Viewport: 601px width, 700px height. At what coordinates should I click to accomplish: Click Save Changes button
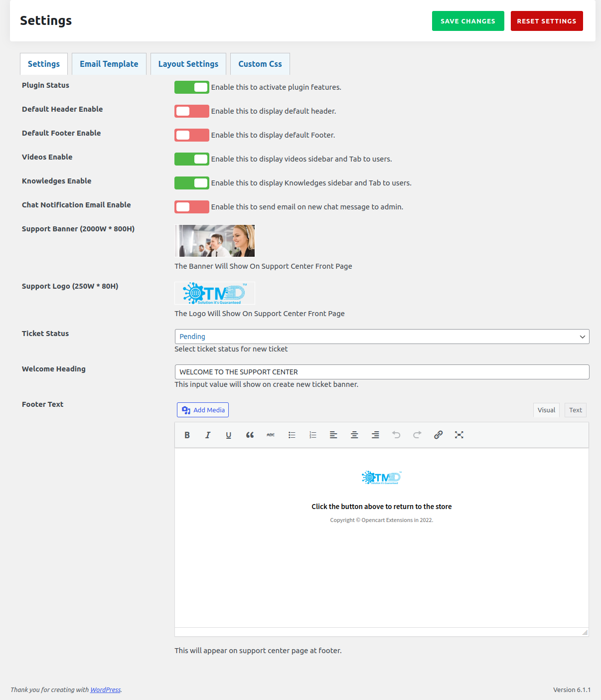pos(468,21)
